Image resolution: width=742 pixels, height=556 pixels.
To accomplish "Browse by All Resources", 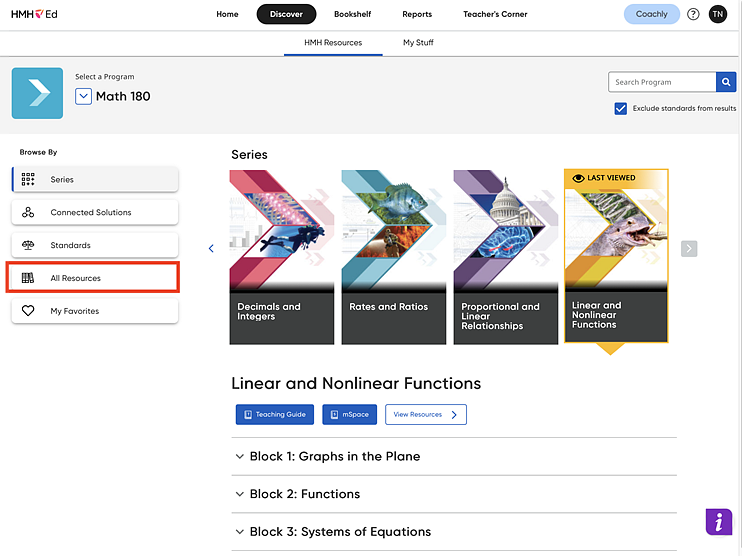I will [95, 278].
